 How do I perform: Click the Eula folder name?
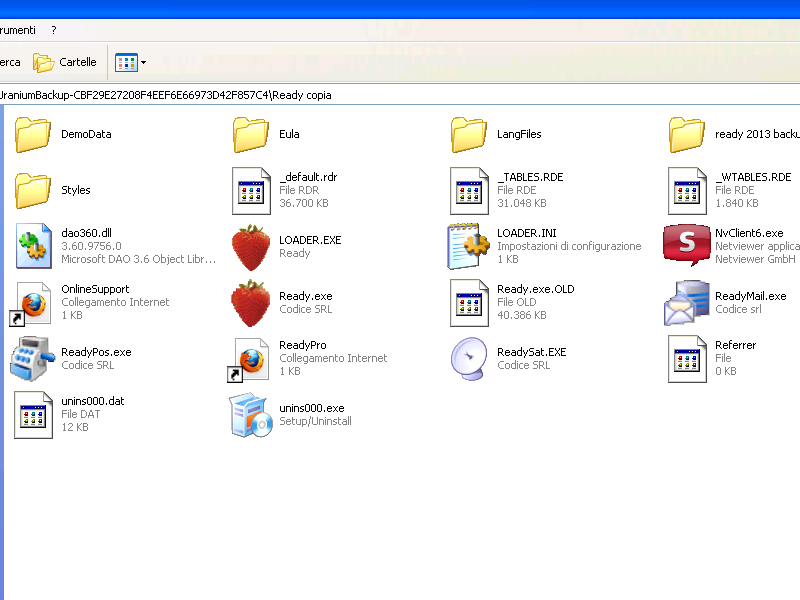click(x=289, y=134)
